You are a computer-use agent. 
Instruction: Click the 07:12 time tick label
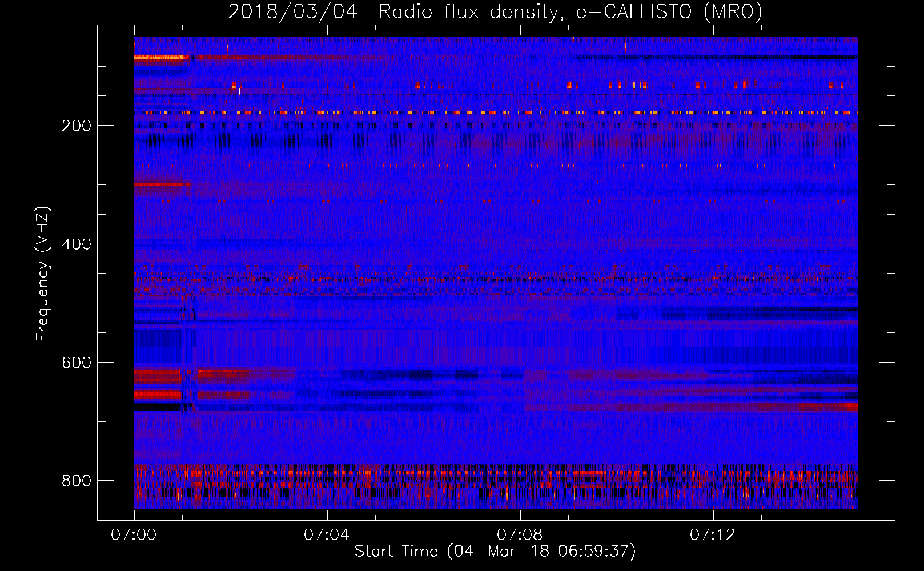pos(713,535)
